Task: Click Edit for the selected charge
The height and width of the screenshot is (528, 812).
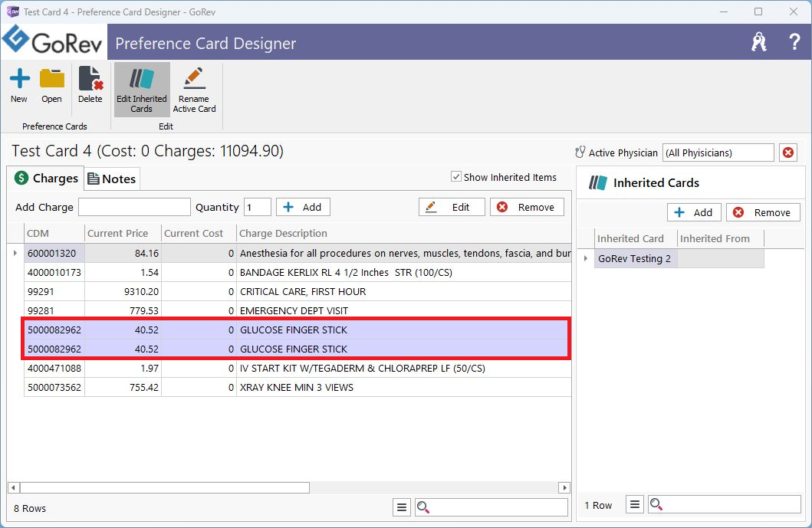Action: click(452, 207)
